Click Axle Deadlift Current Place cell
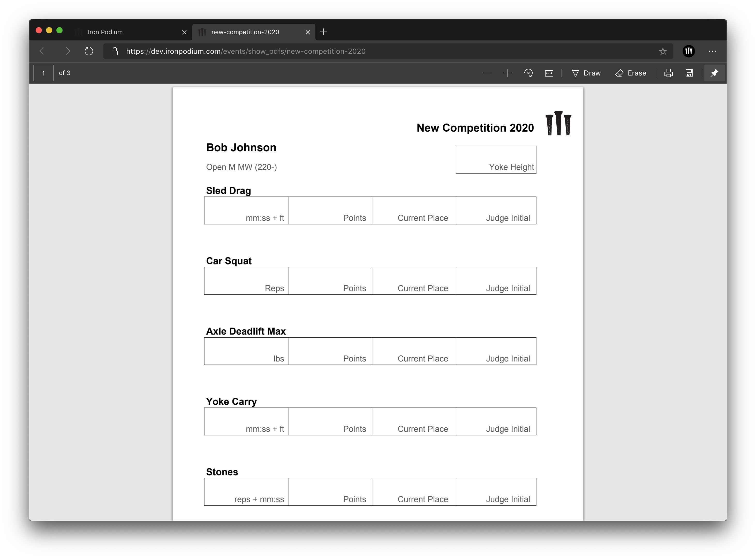 (414, 351)
